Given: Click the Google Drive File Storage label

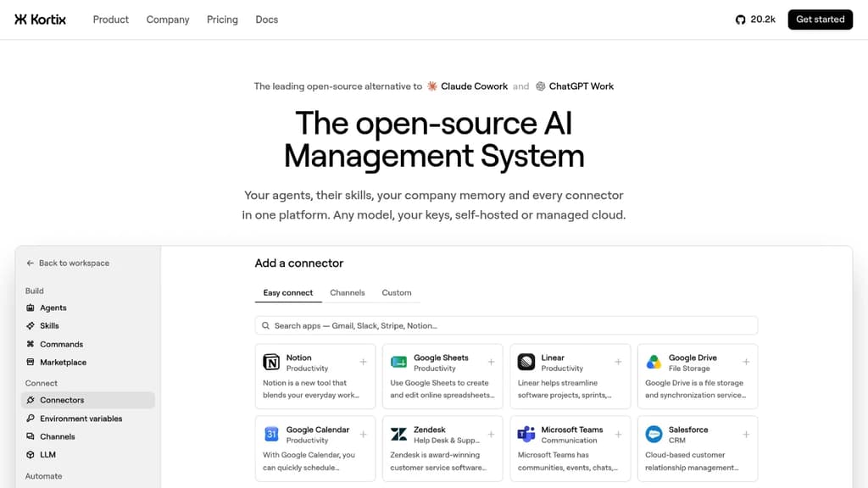Looking at the screenshot, I should (689, 369).
